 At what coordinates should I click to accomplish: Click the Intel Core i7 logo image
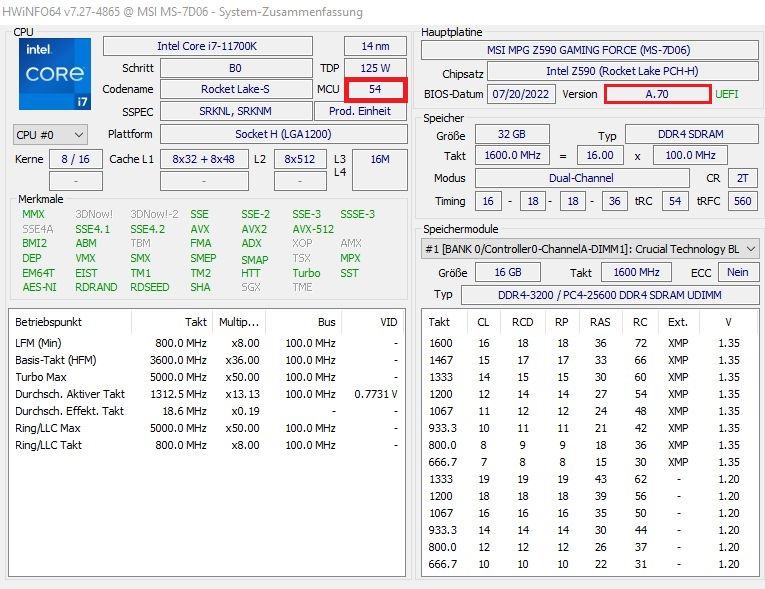[x=55, y=74]
